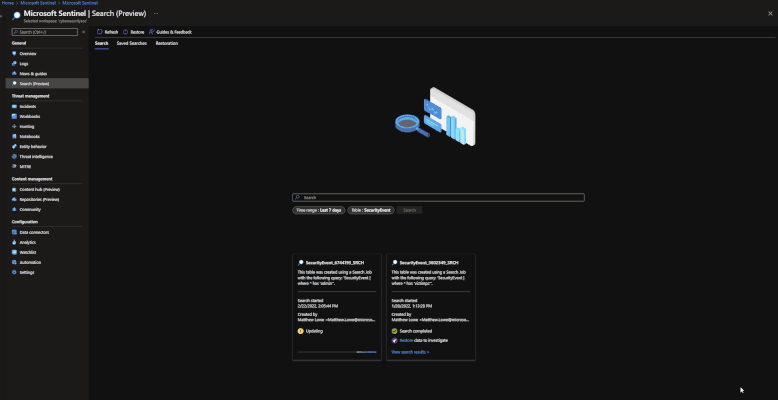
Task: Collapse the sidebar with double-chevron button
Action: click(x=83, y=32)
